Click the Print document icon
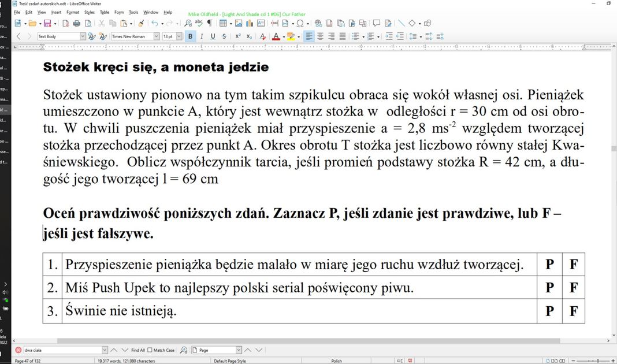Viewport: 617px width, 364px height. [x=76, y=24]
